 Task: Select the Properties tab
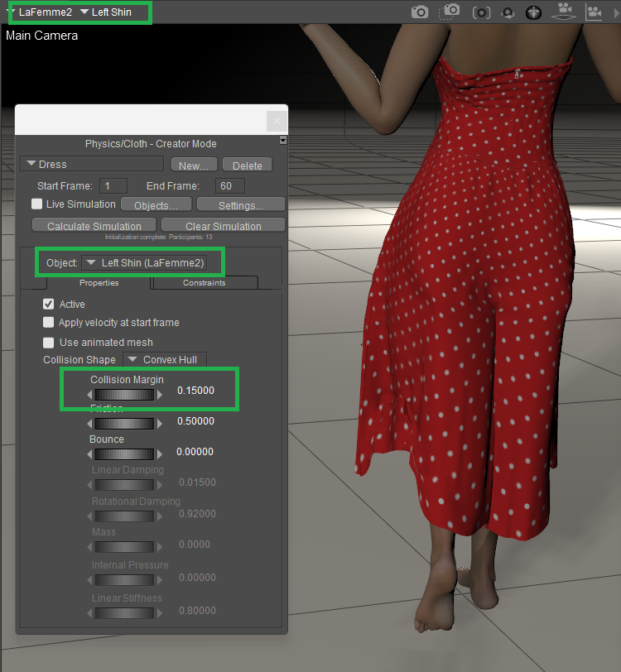click(x=99, y=283)
